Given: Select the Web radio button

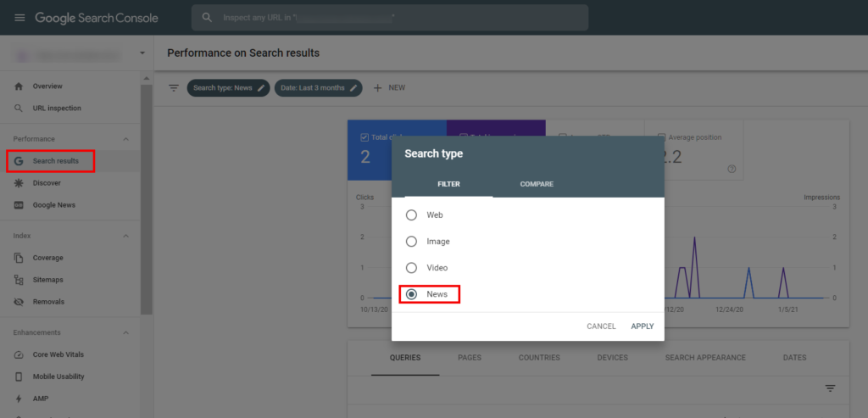Looking at the screenshot, I should [411, 215].
